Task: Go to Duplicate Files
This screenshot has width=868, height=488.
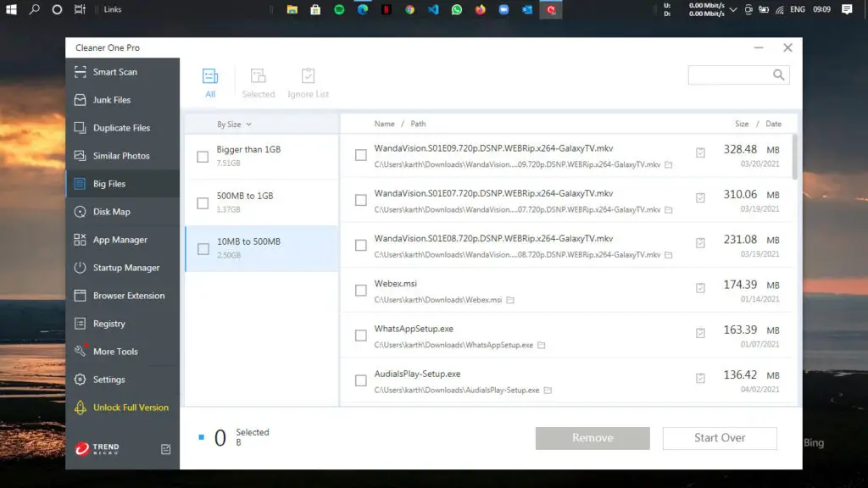Action: point(122,128)
